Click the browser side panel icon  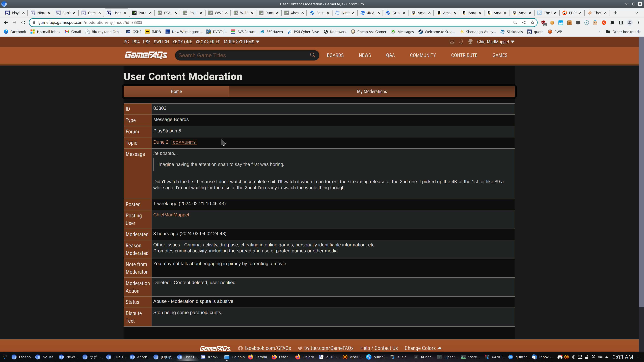pyautogui.click(x=621, y=22)
